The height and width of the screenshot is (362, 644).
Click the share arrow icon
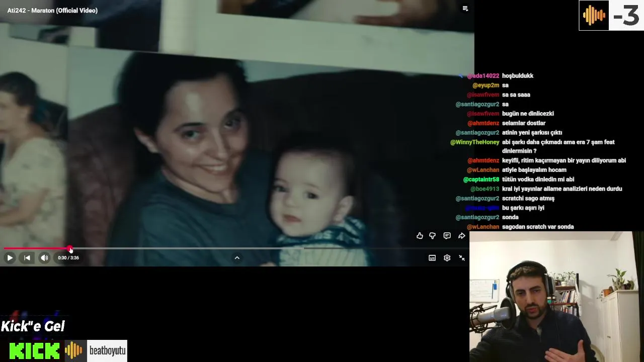(461, 236)
